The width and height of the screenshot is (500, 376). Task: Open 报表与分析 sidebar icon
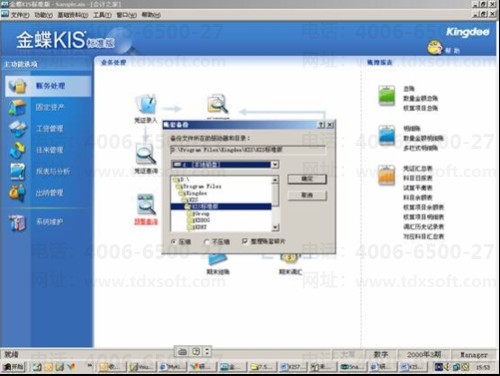click(17, 172)
